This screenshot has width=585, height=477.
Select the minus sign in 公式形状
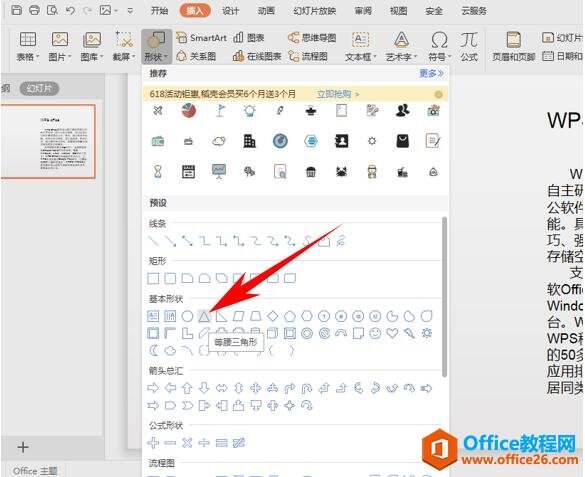pyautogui.click(x=170, y=443)
